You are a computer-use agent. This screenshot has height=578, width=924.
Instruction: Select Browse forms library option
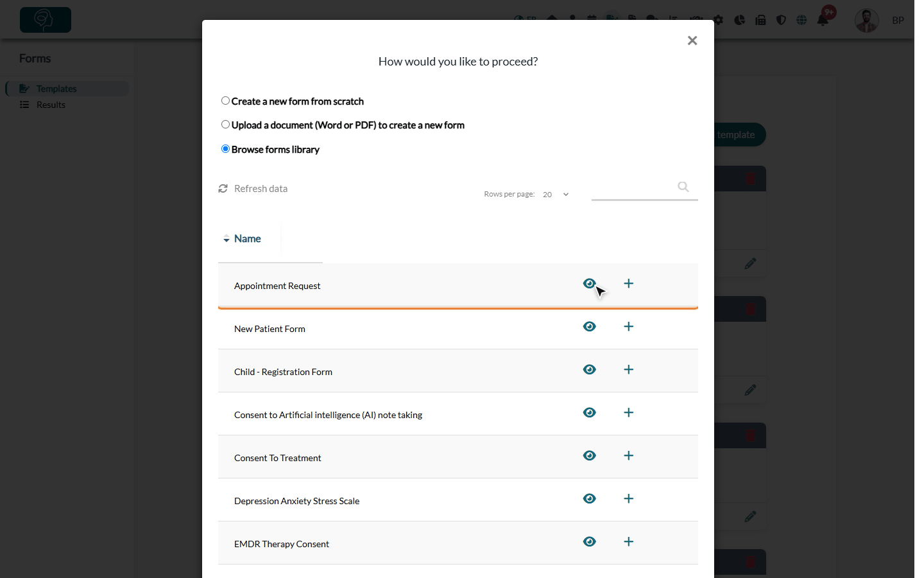coord(225,149)
